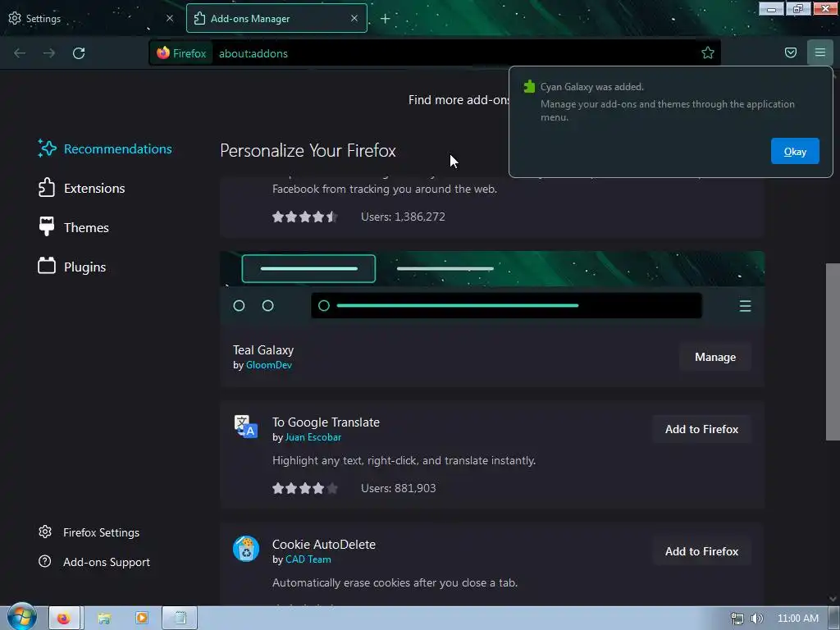Open Add-ons Support link

click(94, 561)
